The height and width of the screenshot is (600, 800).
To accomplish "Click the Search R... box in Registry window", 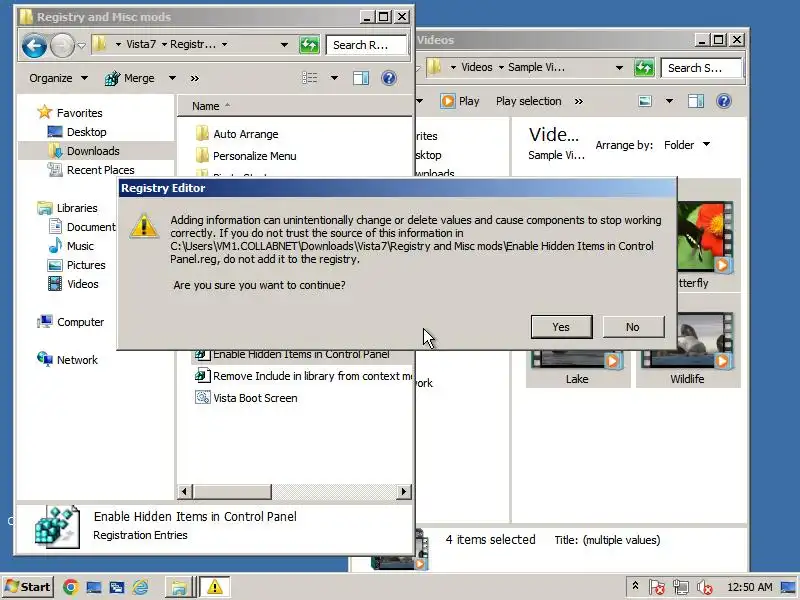I will click(366, 45).
